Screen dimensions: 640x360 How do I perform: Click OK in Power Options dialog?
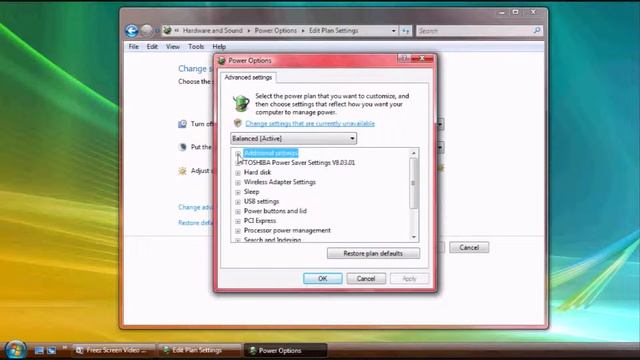322,279
